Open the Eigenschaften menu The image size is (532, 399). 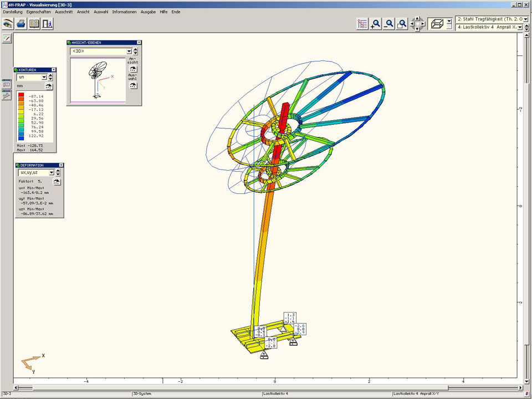tap(39, 12)
